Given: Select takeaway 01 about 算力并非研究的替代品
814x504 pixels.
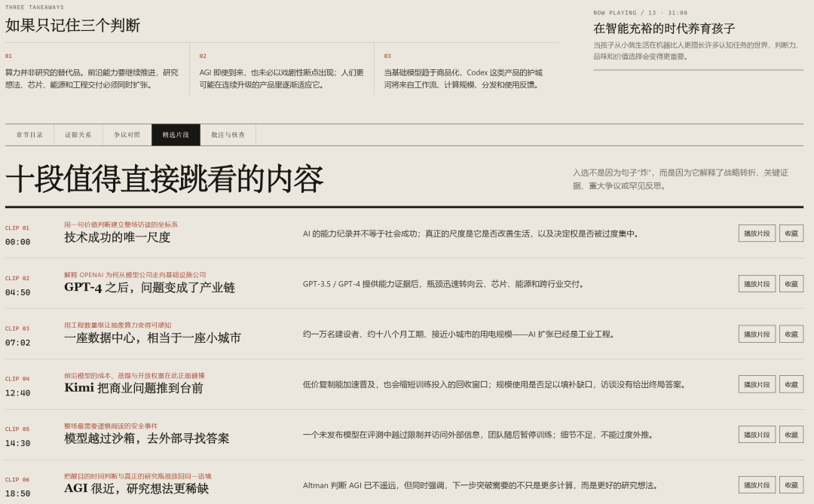Looking at the screenshot, I should [92, 78].
